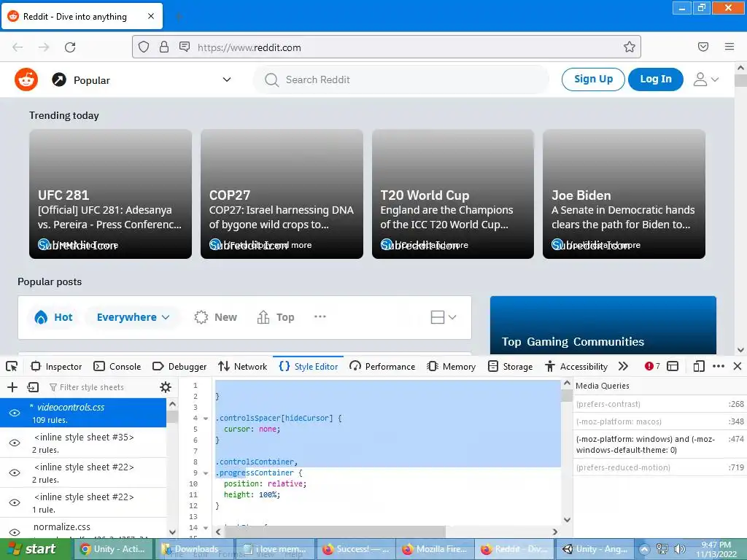This screenshot has width=747, height=560.
Task: Switch to the Inspector tab
Action: [56, 366]
